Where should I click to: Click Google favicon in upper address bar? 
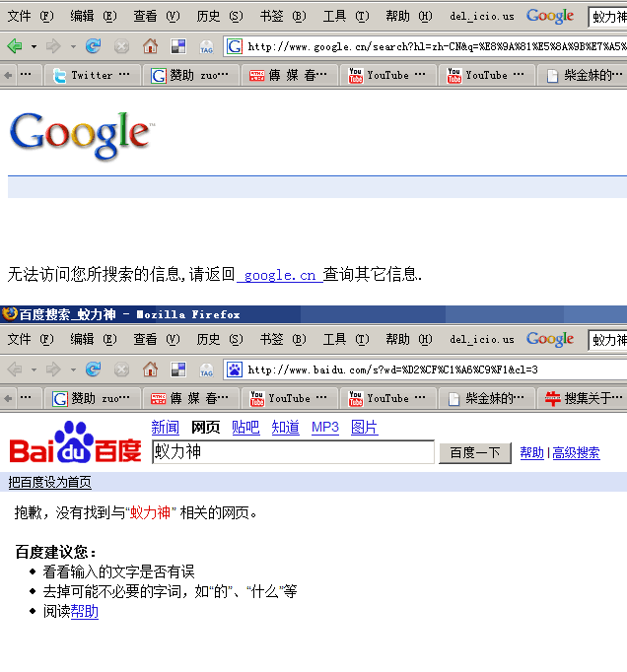pos(235,46)
